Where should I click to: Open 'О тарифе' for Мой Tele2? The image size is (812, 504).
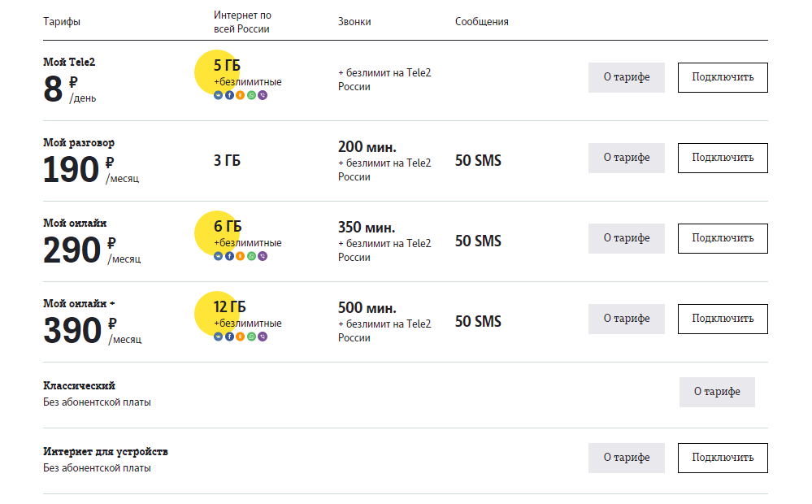pyautogui.click(x=626, y=77)
